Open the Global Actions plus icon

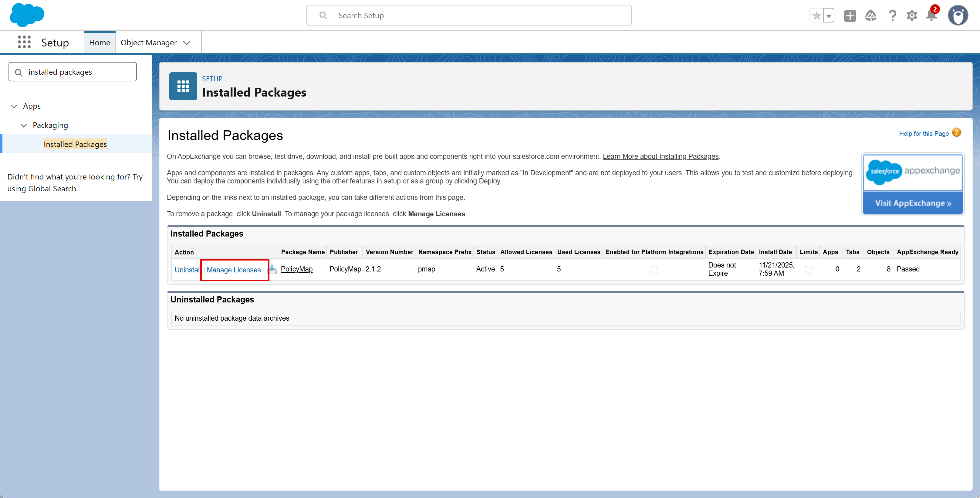(850, 15)
